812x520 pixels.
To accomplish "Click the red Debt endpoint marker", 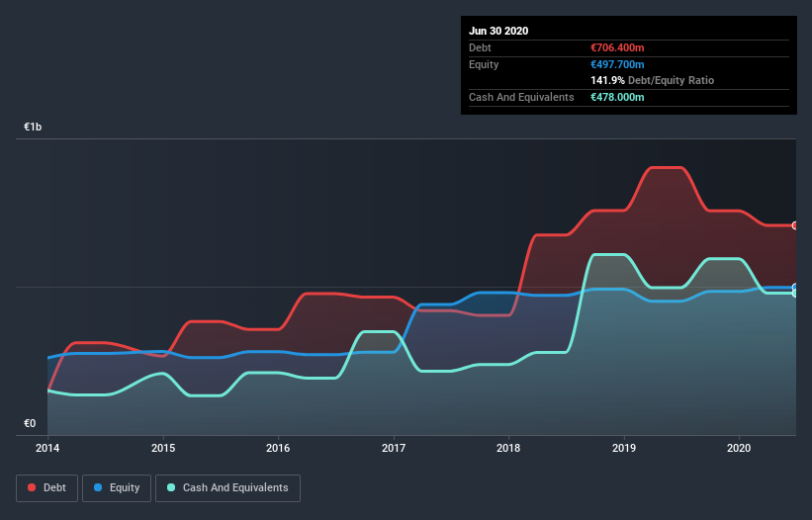I will pyautogui.click(x=795, y=225).
